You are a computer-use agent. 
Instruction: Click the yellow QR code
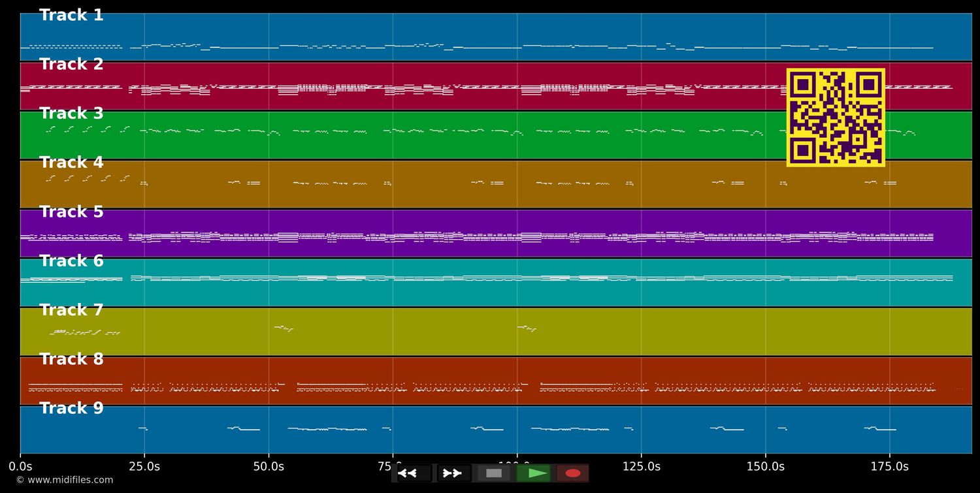836,116
